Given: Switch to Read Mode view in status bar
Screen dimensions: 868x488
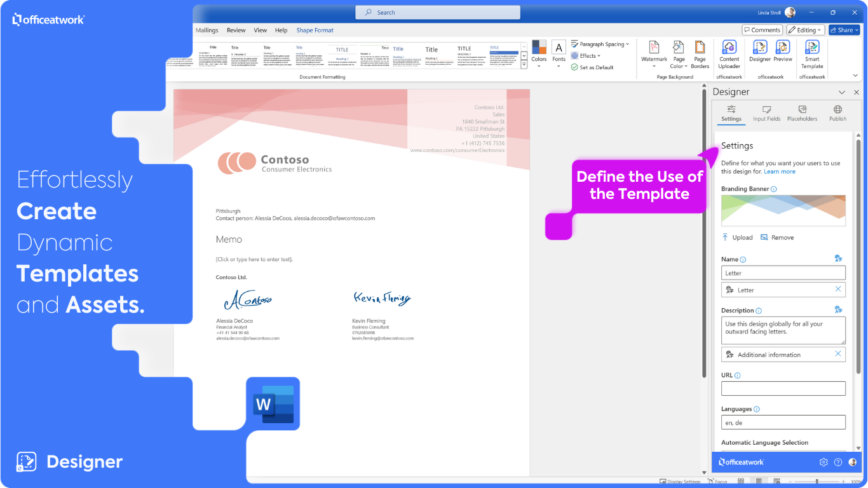Looking at the screenshot, I should point(741,482).
